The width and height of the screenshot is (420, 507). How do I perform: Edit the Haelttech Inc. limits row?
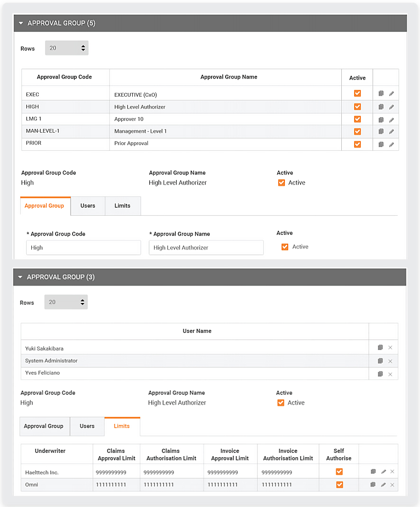pyautogui.click(x=383, y=472)
